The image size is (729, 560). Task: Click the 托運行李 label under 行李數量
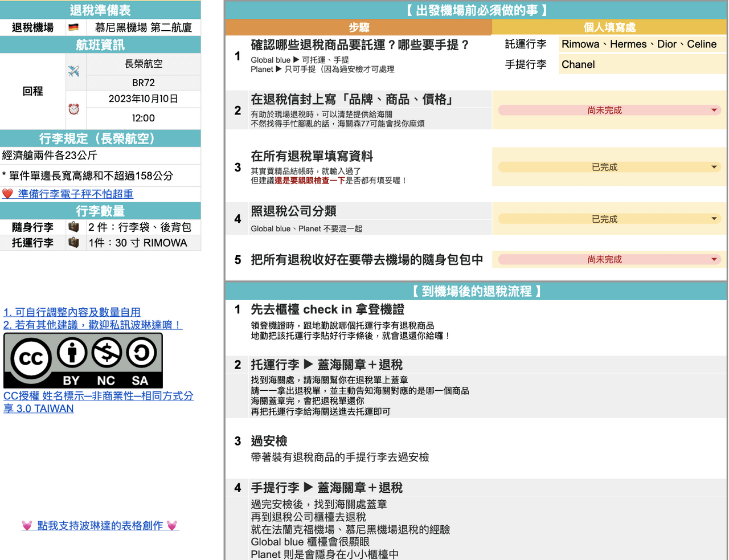[x=33, y=243]
